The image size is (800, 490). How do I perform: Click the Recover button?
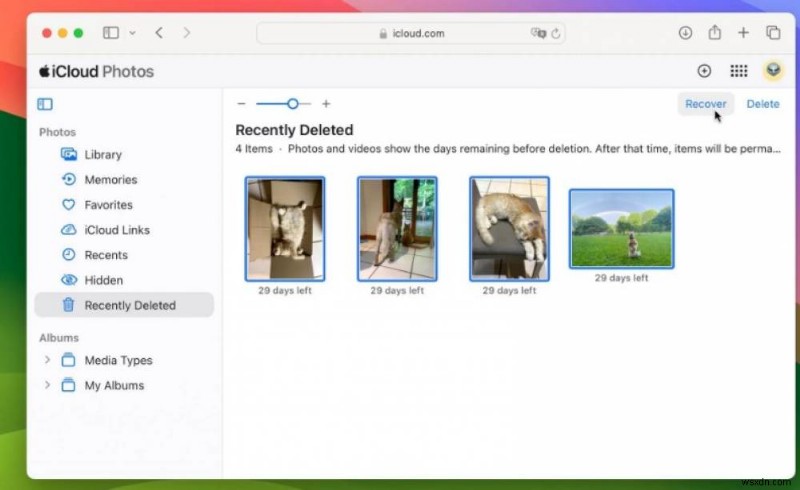706,104
